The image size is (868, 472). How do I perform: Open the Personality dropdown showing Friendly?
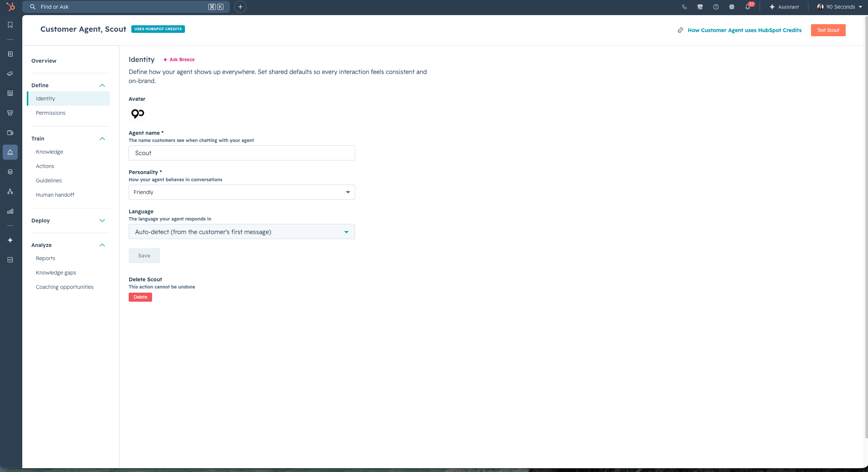242,192
